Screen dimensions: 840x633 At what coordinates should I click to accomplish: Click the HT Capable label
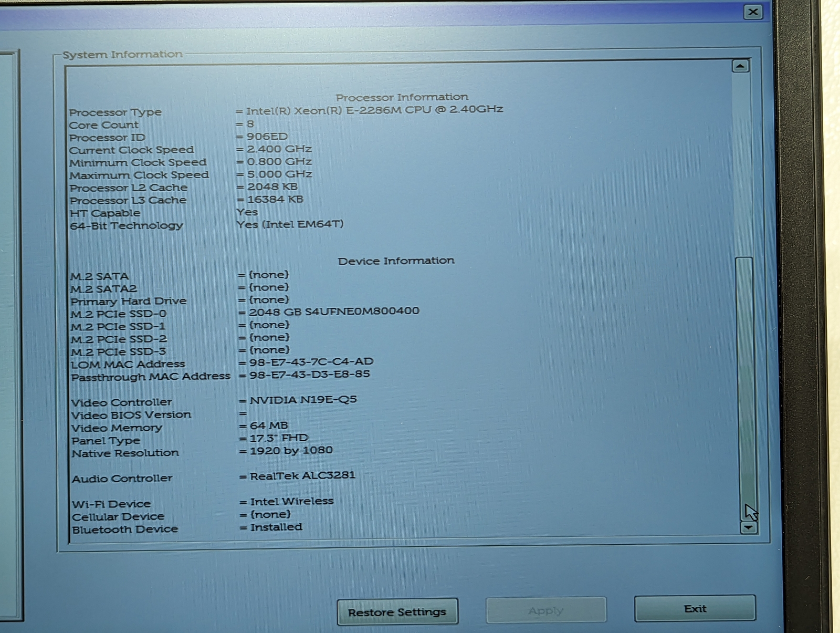click(x=105, y=213)
